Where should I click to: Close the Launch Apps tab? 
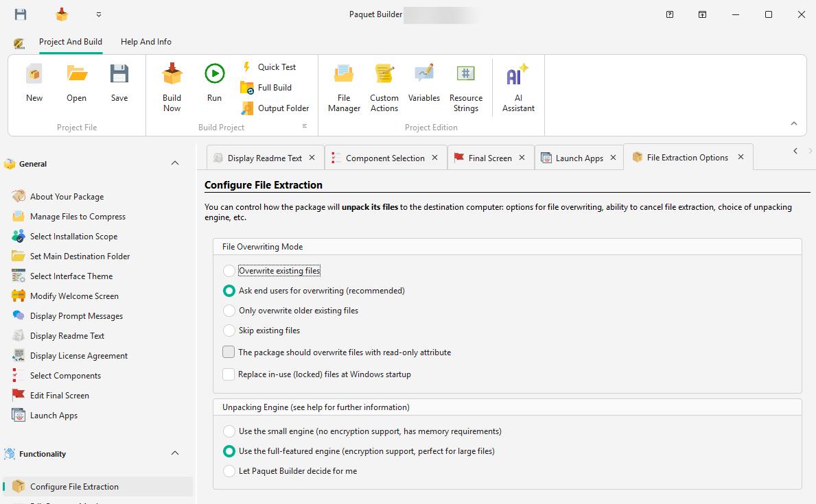(x=613, y=157)
